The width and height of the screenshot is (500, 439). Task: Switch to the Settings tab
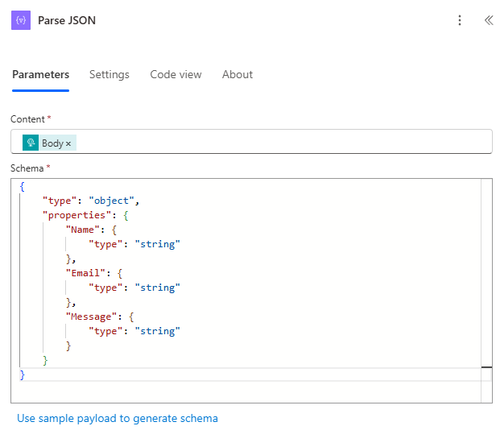tap(109, 74)
